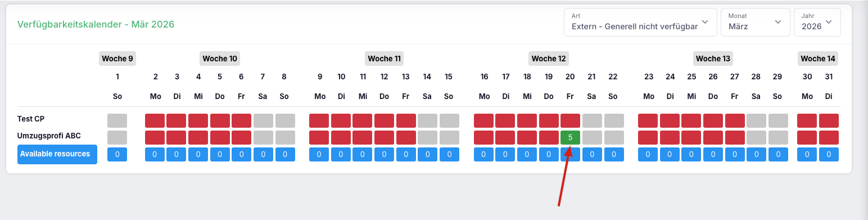Click Test CP red cell on March 20

pyautogui.click(x=570, y=120)
